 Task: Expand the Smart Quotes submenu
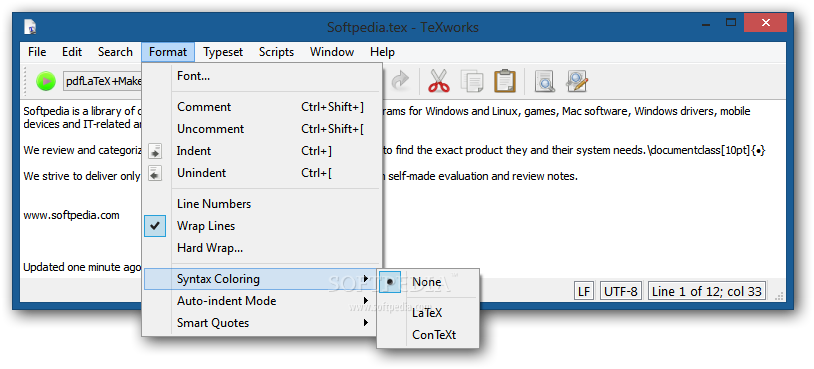262,323
